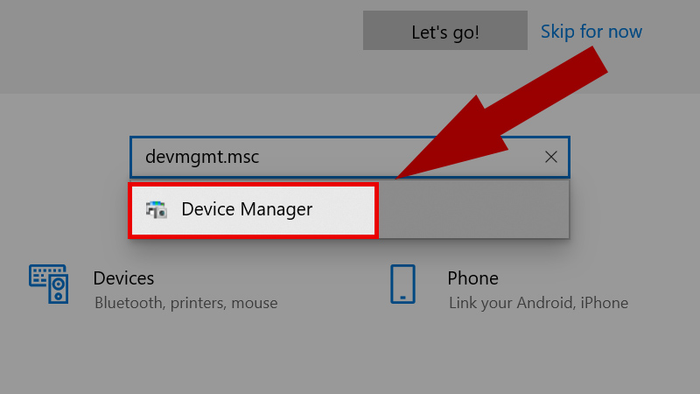This screenshot has width=700, height=394.
Task: Open the Devices settings category heading
Action: 124,278
